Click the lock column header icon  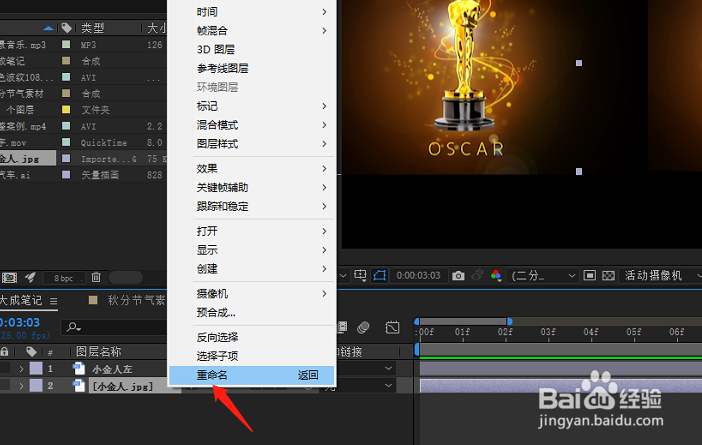click(4, 352)
